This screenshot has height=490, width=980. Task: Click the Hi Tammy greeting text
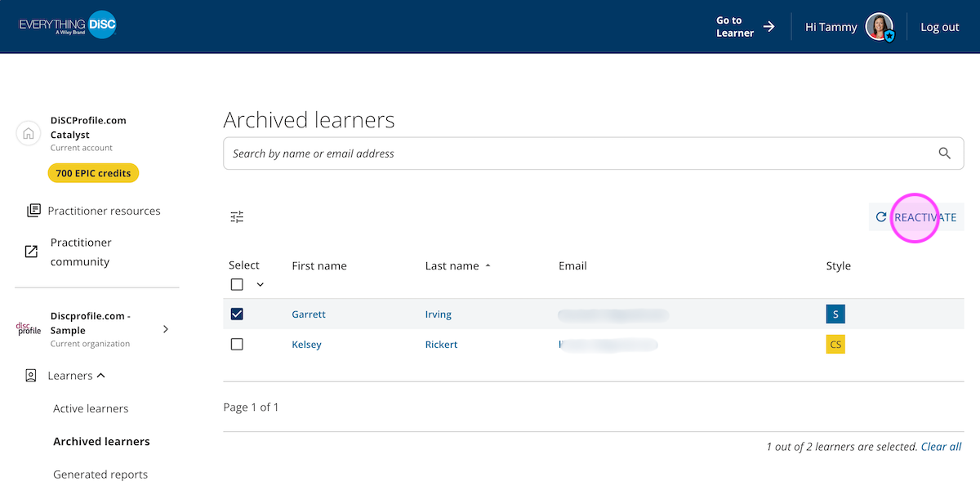click(831, 27)
